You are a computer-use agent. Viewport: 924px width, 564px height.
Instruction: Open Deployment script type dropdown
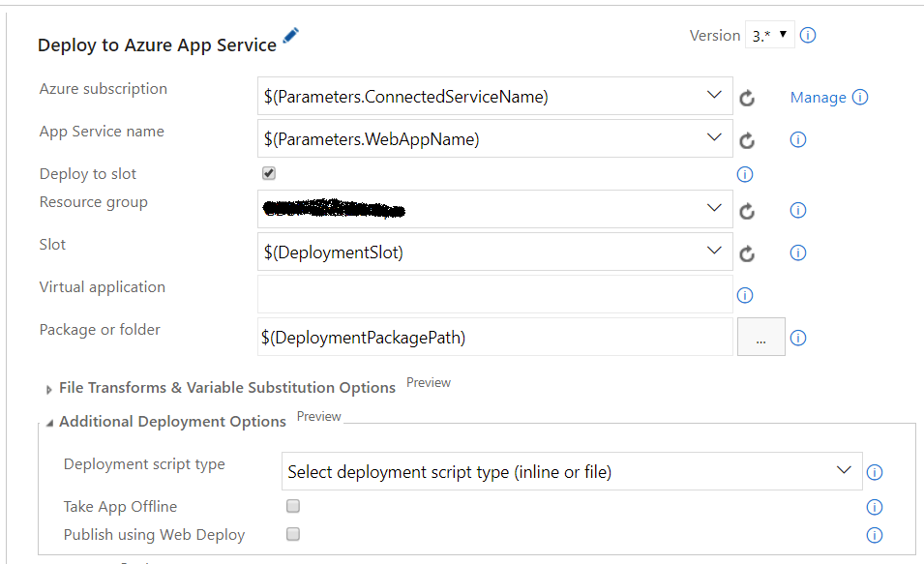[x=571, y=472]
